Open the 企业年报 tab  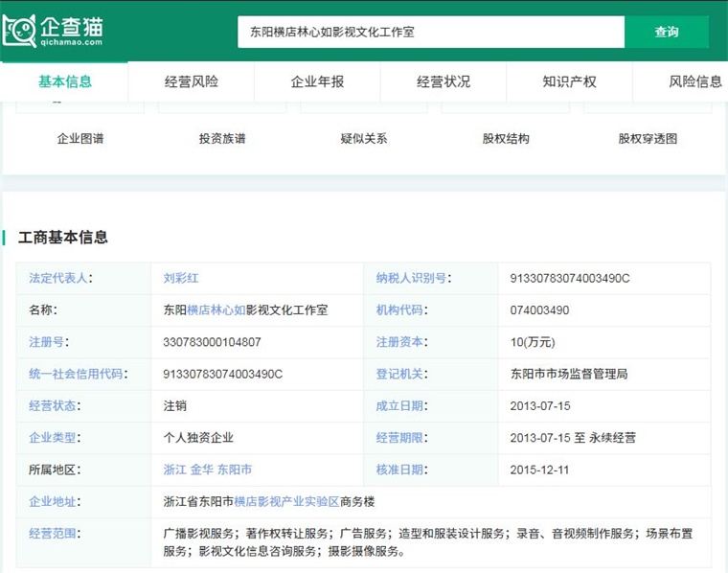(317, 81)
